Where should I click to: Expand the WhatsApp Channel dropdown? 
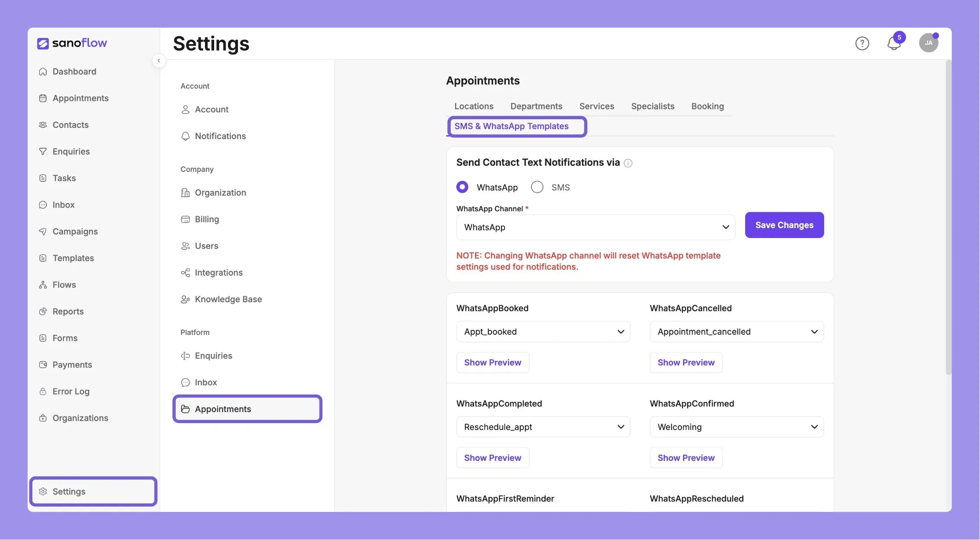click(x=596, y=227)
